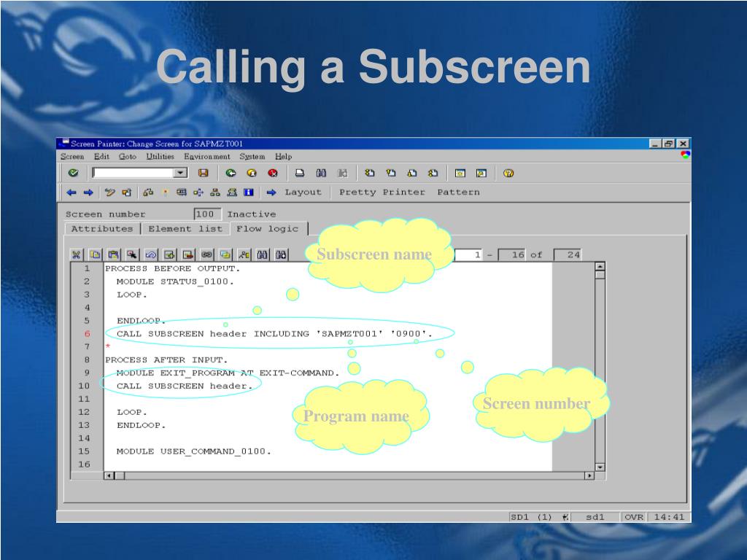Click the Save floppy disk icon
Image resolution: width=747 pixels, height=560 pixels.
click(x=204, y=173)
